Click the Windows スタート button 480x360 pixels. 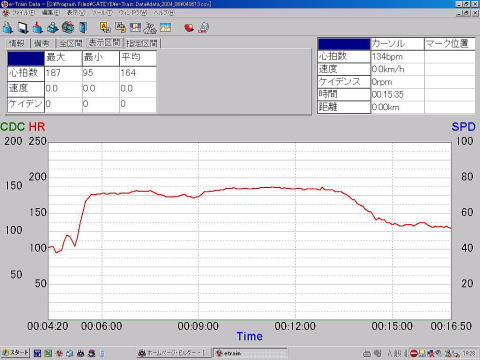[x=15, y=353]
